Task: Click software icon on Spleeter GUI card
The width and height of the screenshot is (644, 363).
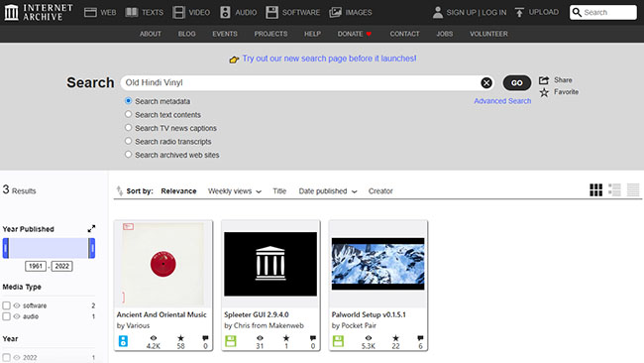Action: coord(231,341)
